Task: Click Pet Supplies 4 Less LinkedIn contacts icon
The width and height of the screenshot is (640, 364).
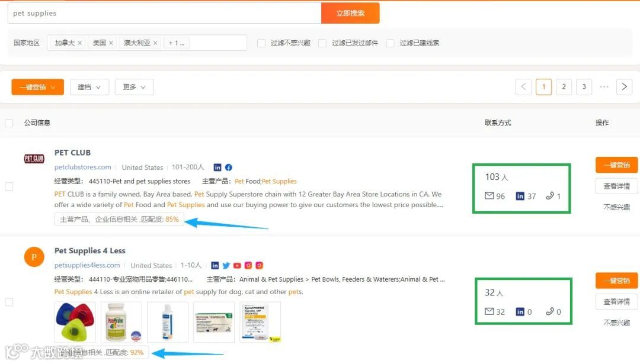Action: [x=520, y=312]
